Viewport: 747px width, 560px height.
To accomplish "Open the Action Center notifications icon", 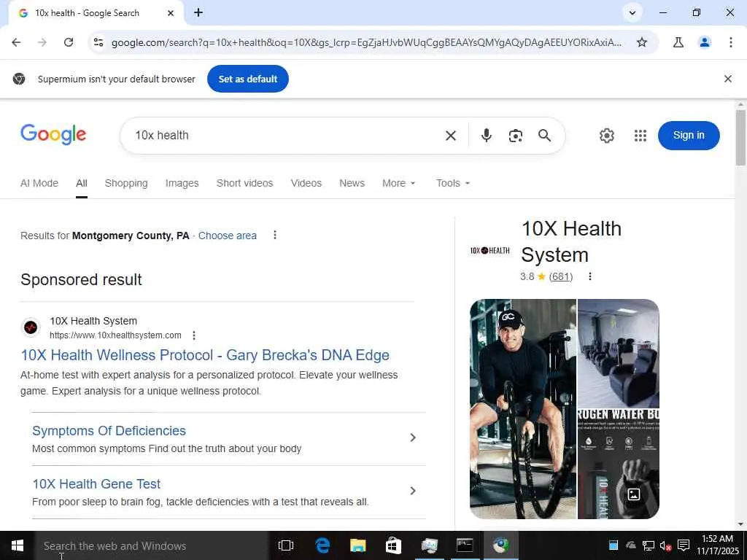I will (684, 545).
